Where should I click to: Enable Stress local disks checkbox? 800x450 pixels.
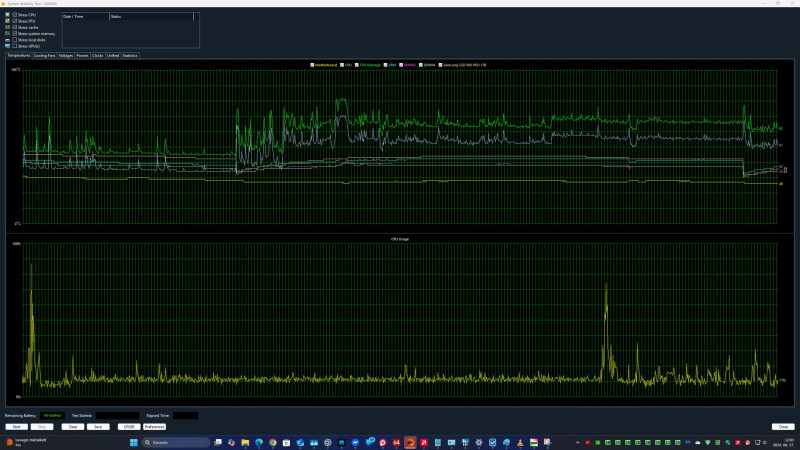(x=15, y=39)
